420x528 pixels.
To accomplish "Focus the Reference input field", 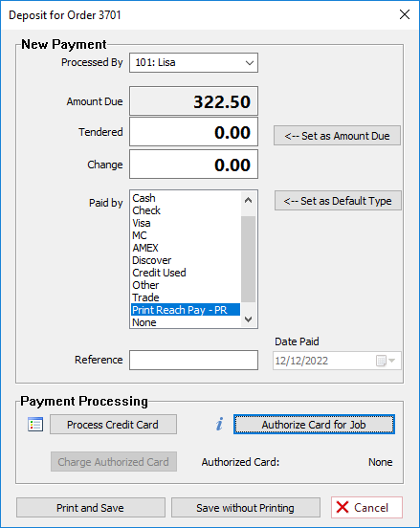I will [193, 360].
